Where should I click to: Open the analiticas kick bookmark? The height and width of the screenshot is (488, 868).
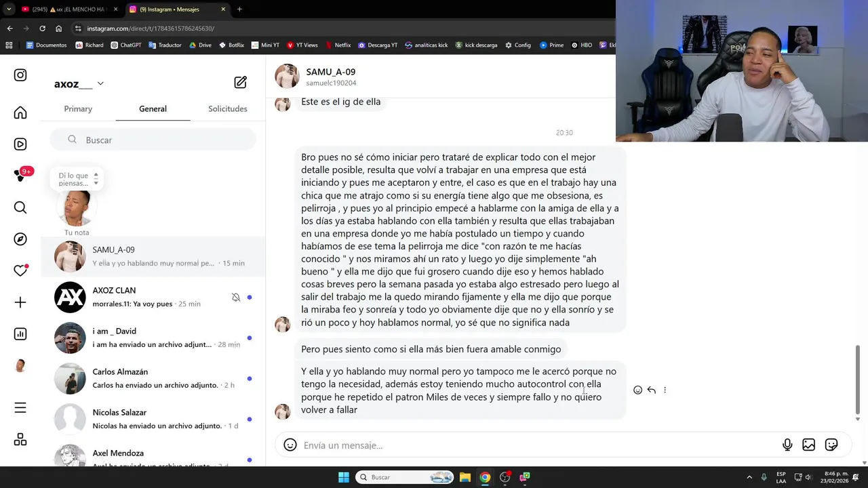click(x=427, y=45)
